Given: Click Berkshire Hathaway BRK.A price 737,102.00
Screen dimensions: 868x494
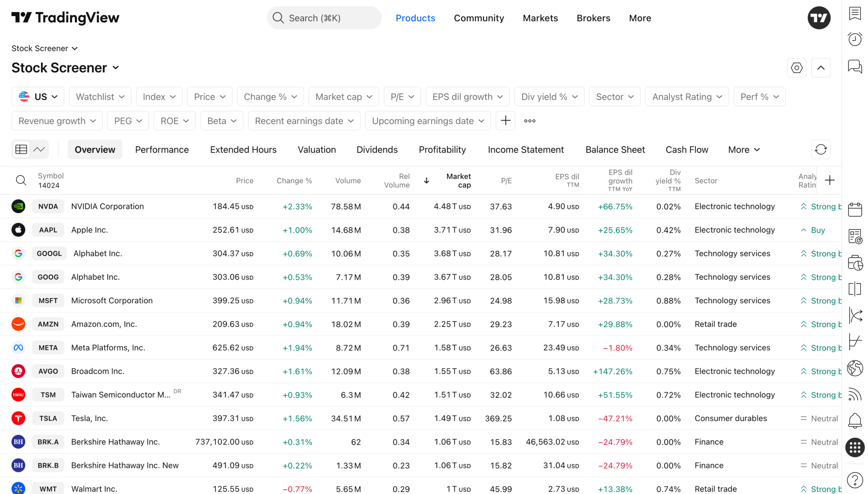Looking at the screenshot, I should point(224,442).
